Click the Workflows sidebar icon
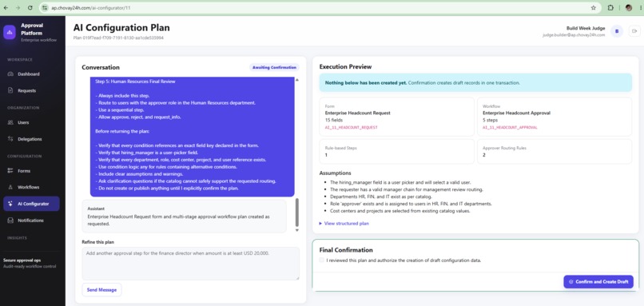 tap(10, 187)
